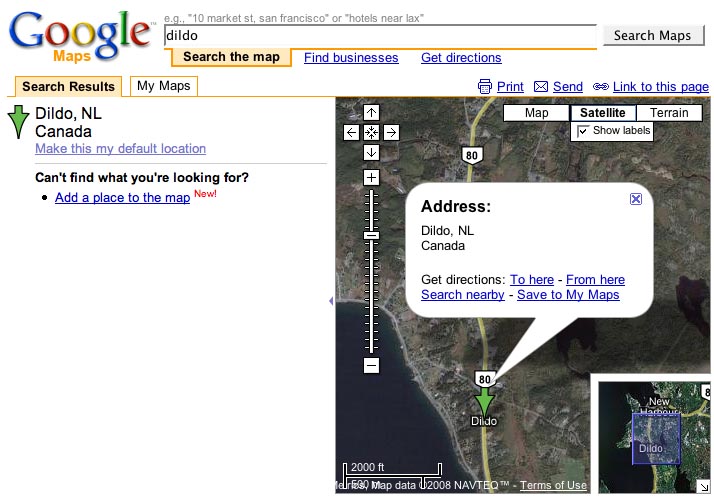The image size is (714, 498).
Task: Click the zoom slider handle
Action: click(371, 235)
